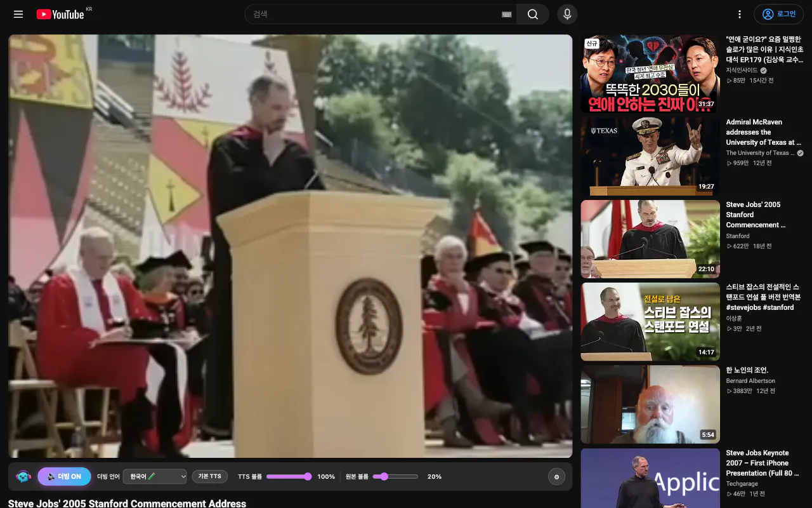
Task: Click the dubbing mascot headphone icon
Action: [x=23, y=476]
